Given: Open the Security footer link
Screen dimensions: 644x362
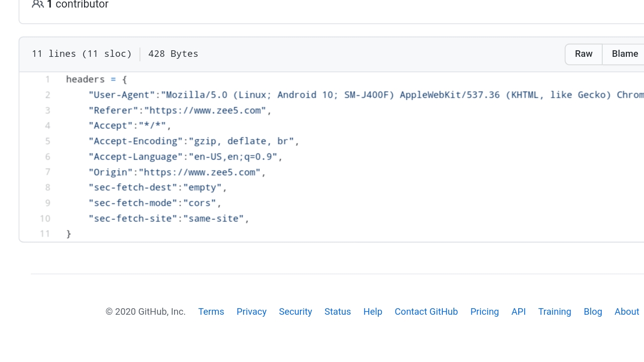Looking at the screenshot, I should 295,312.
